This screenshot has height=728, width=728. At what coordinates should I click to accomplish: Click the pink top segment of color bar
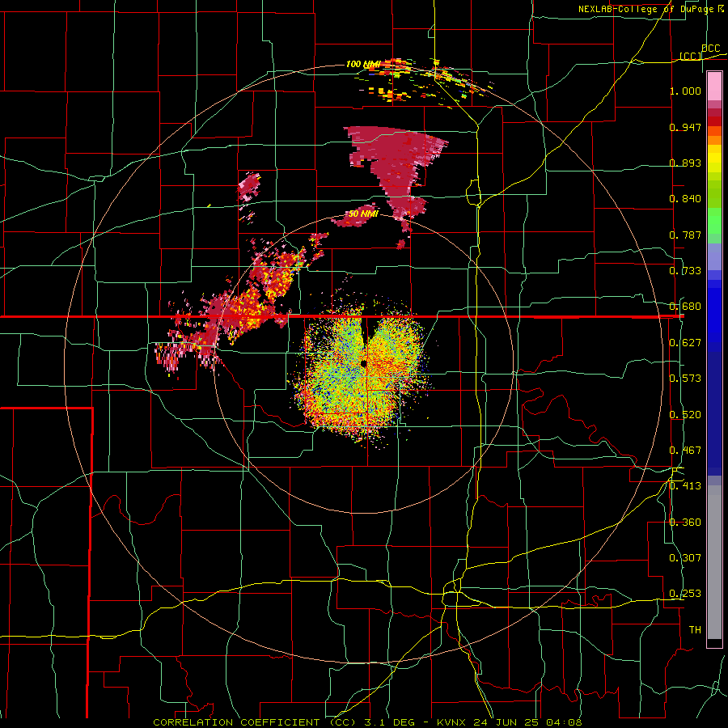714,87
